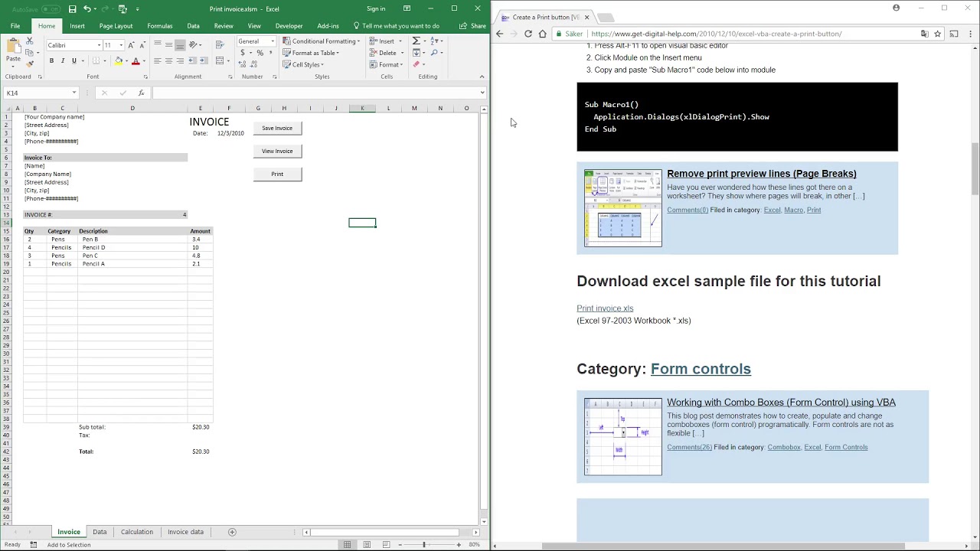The image size is (980, 551).
Task: Toggle Wrap Text in the Alignment group
Action: coord(220,44)
